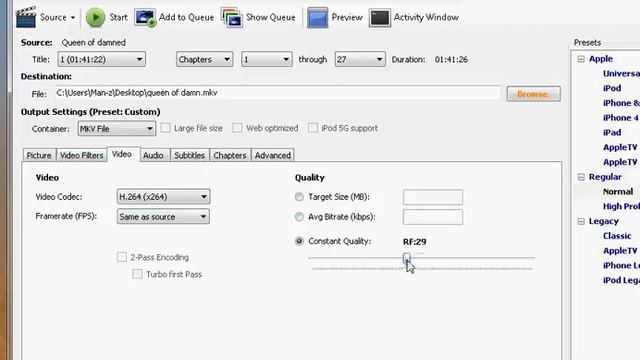This screenshot has width=640, height=360.
Task: Open the Source clapperboard menu
Action: [x=45, y=18]
